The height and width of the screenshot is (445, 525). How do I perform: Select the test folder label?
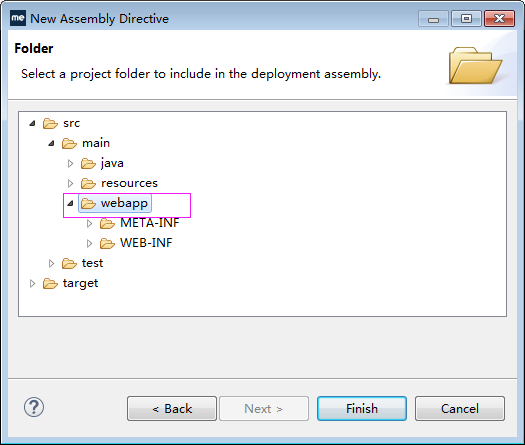(x=92, y=263)
